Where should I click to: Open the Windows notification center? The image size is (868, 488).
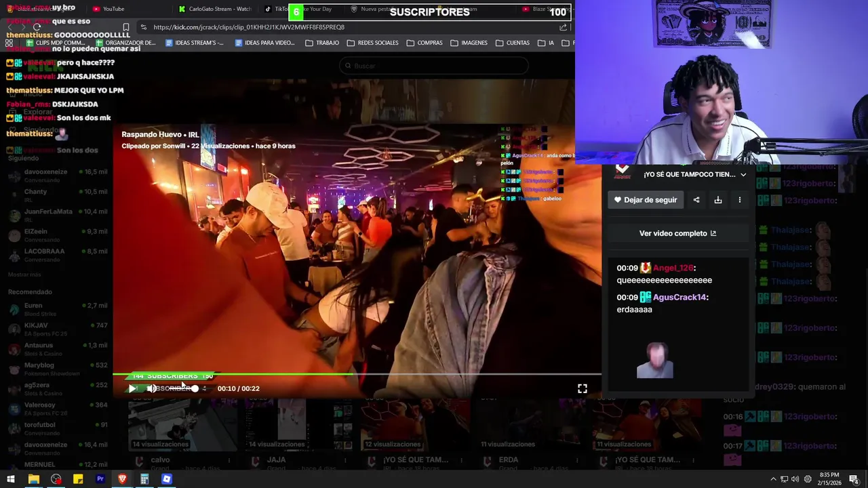click(x=854, y=479)
